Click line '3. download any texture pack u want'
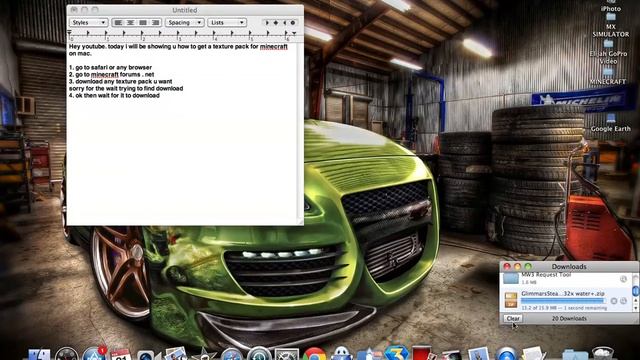The image size is (640, 360). click(x=120, y=81)
